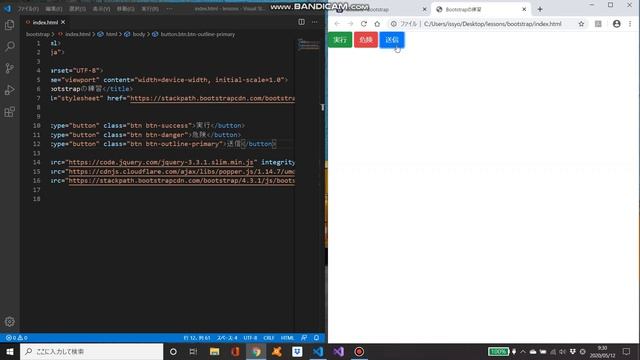Click the popper.js cloudflare URL on line 15

pos(181,171)
